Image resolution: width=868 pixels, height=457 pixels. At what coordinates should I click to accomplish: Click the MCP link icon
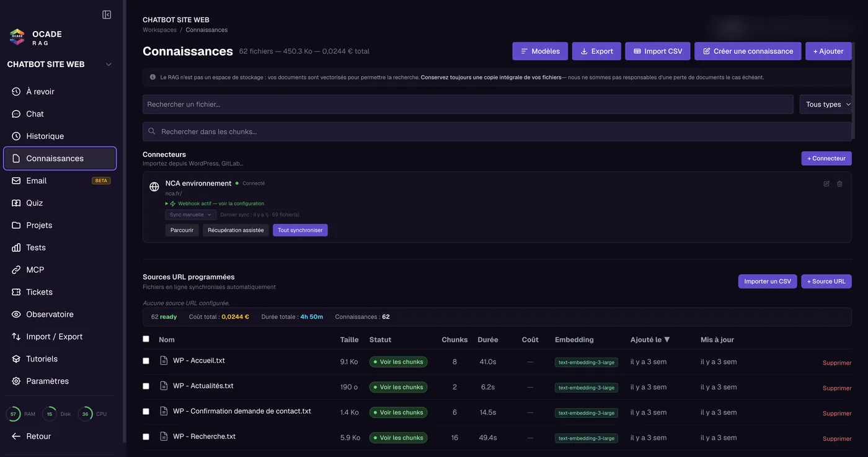pyautogui.click(x=16, y=270)
